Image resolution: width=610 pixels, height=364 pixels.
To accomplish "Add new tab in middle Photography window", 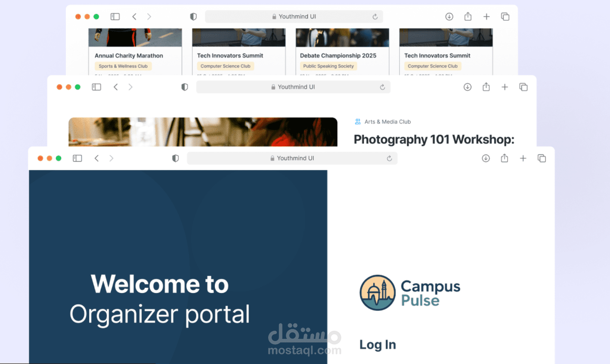I will (505, 87).
